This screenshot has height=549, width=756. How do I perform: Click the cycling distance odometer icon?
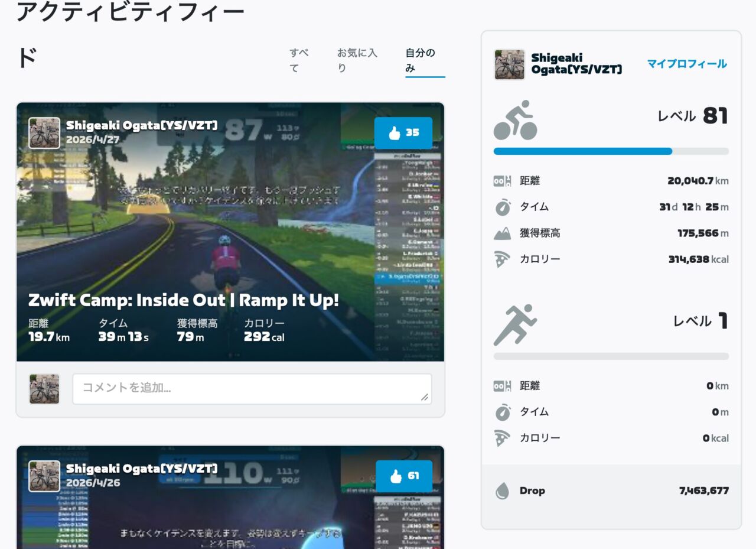pos(502,181)
